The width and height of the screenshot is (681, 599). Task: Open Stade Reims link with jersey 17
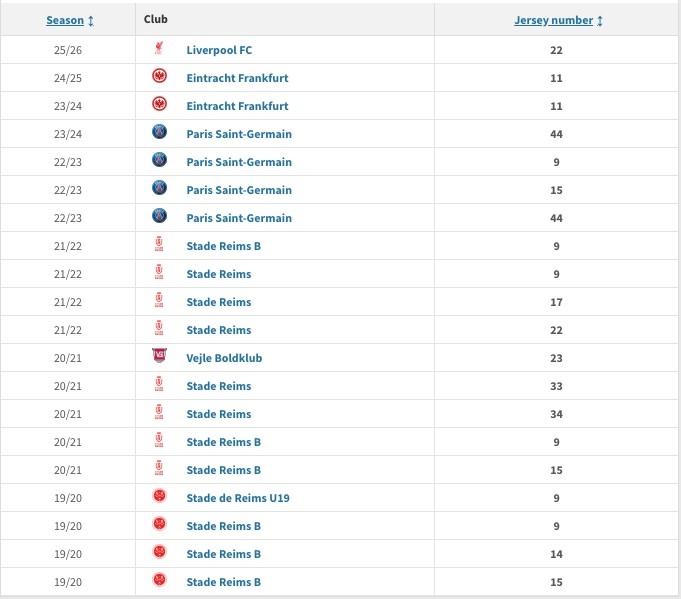pyautogui.click(x=219, y=302)
